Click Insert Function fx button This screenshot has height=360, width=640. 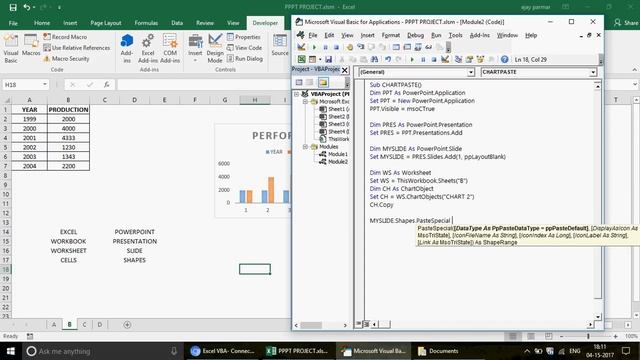click(107, 84)
